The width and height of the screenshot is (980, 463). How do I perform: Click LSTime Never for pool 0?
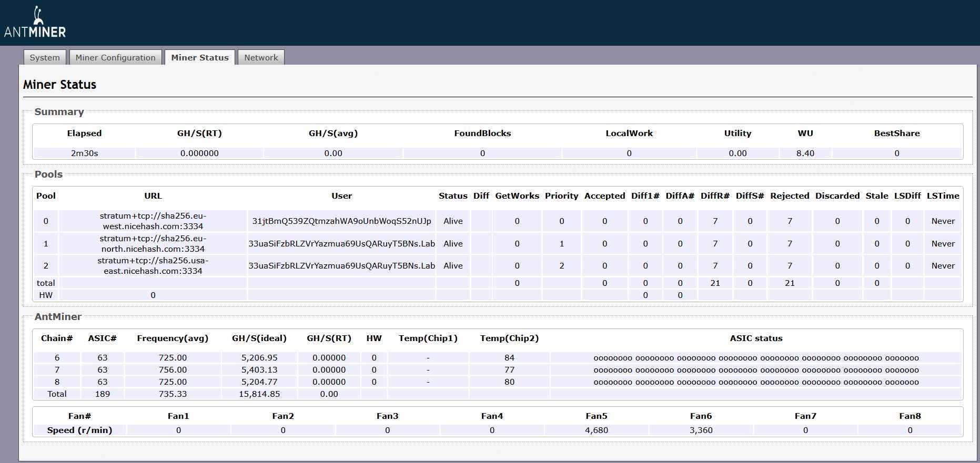943,221
